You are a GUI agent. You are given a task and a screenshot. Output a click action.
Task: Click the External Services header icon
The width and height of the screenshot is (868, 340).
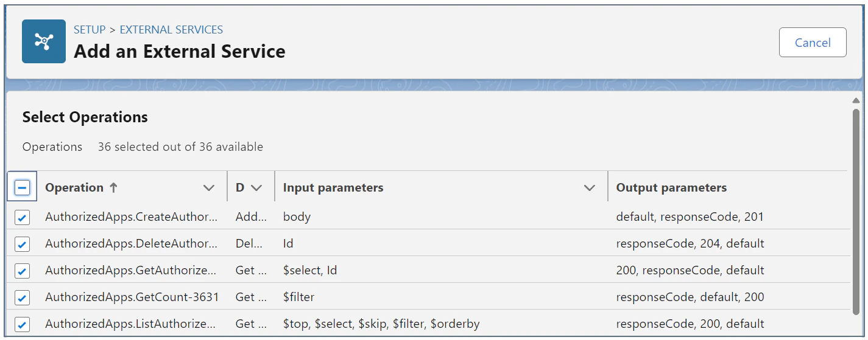[44, 41]
